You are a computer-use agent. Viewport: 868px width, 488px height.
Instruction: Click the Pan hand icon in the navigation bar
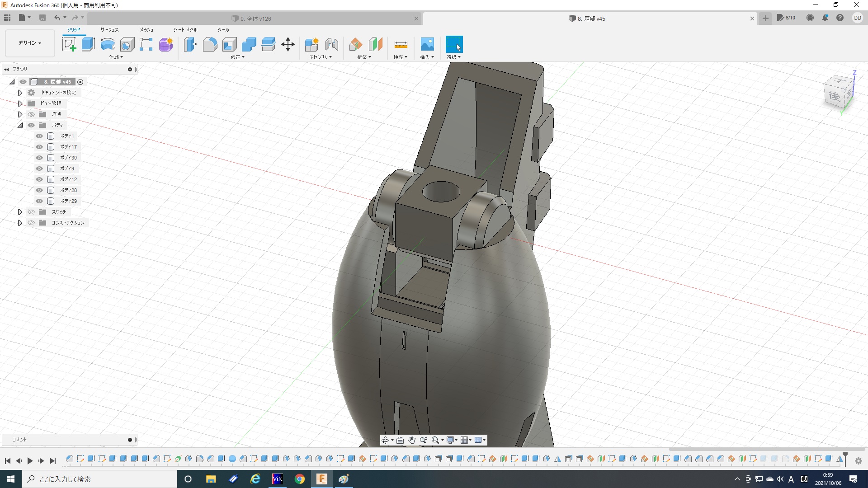(411, 440)
